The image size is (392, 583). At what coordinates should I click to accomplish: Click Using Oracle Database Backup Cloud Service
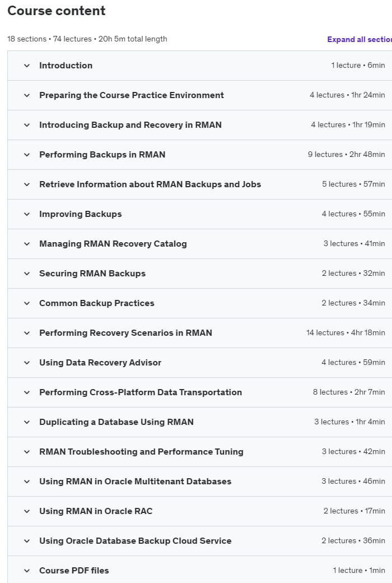[136, 541]
